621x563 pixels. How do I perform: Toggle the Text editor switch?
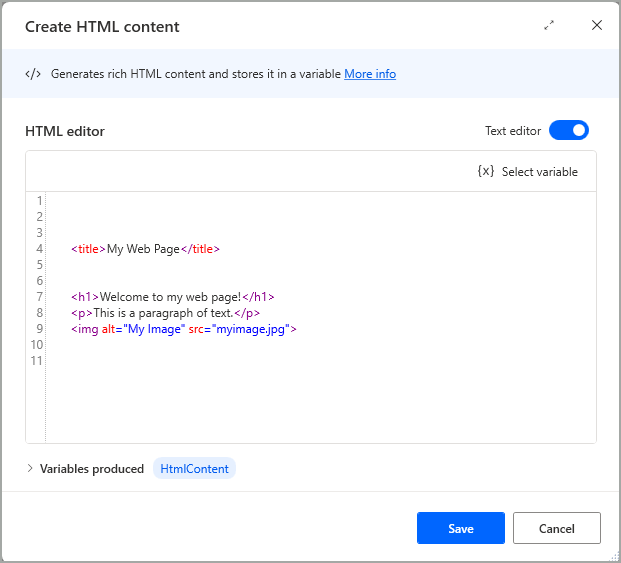click(569, 131)
